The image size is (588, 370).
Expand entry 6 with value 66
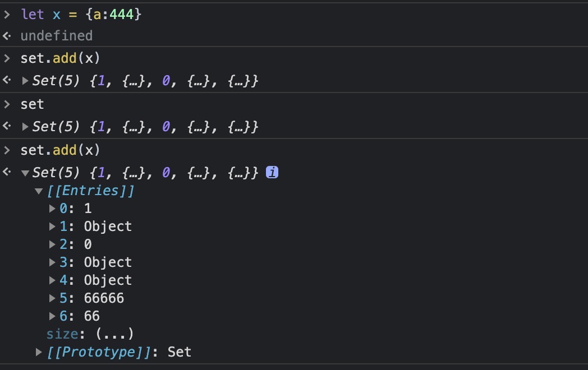coord(53,317)
